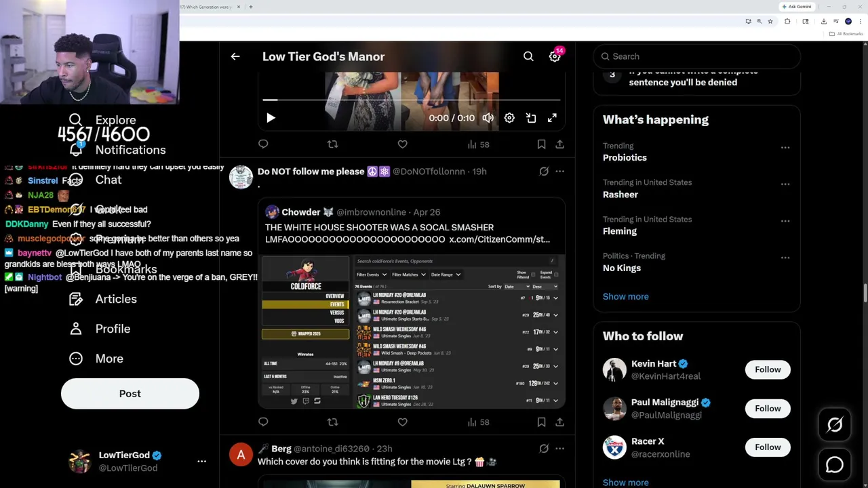Share the DoNOTfollonnn quote post

click(559, 422)
